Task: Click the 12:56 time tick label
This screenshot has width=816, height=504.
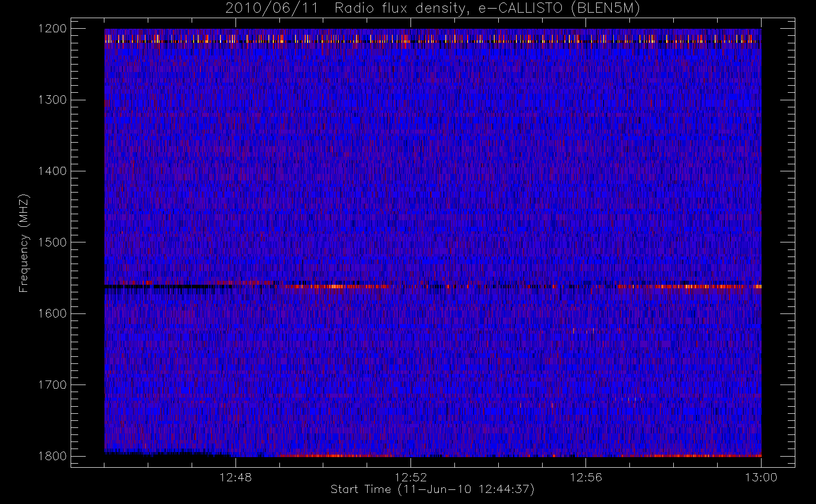Action: (586, 477)
